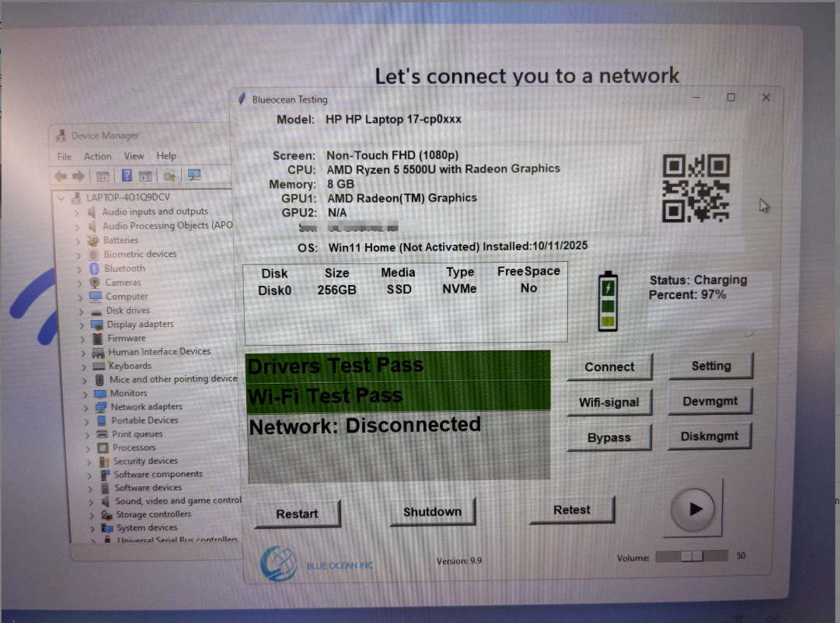Screen dimensions: 840x623
Task: Click the battery charging icon
Action: [x=608, y=301]
